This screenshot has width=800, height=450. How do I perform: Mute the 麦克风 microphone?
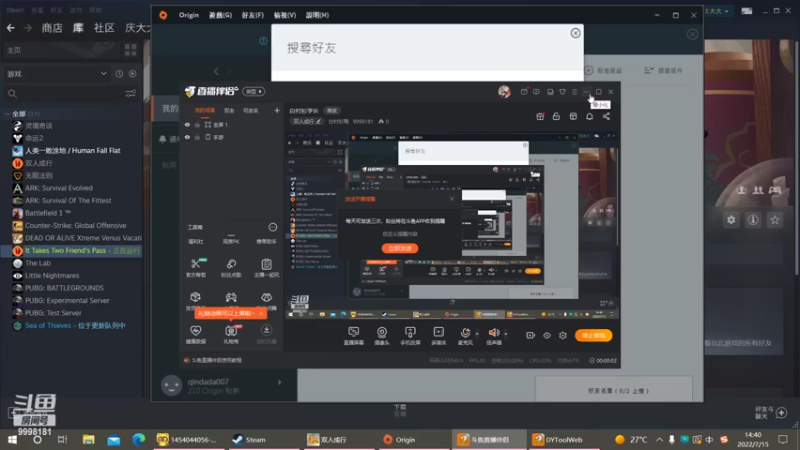click(x=465, y=336)
